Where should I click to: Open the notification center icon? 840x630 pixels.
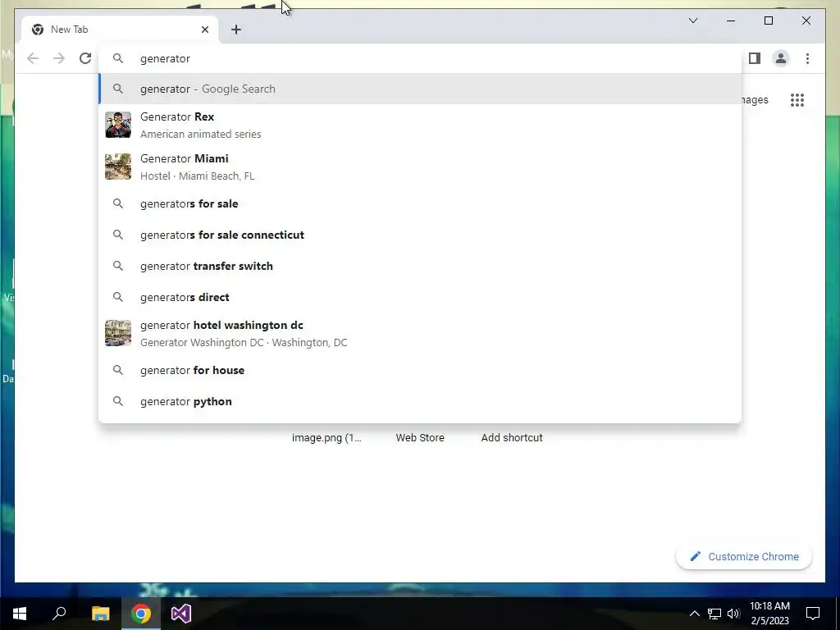point(813,614)
